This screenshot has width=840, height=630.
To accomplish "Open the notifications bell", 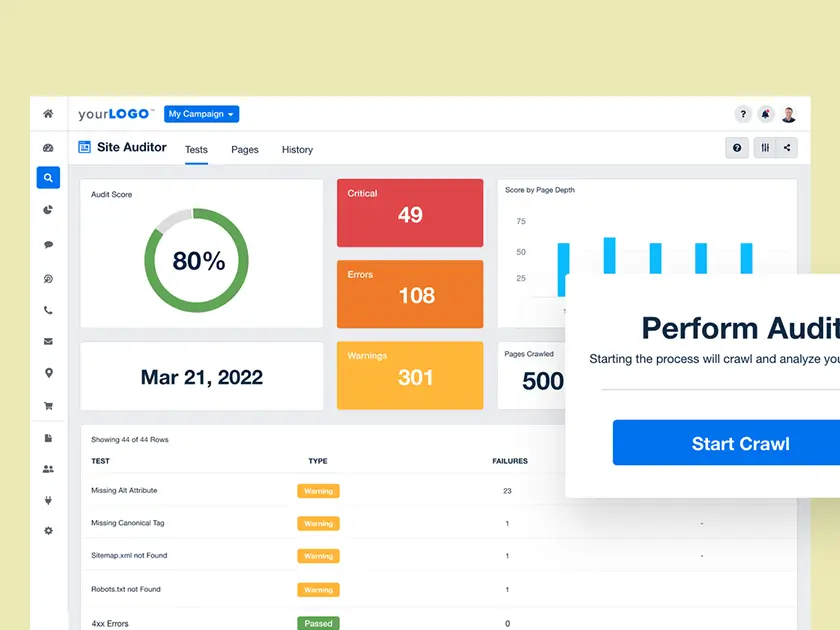I will pyautogui.click(x=765, y=114).
